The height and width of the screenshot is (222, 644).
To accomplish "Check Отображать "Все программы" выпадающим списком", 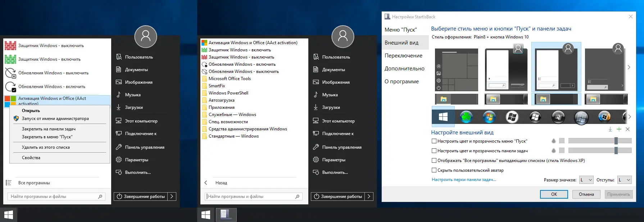I will 434,161.
